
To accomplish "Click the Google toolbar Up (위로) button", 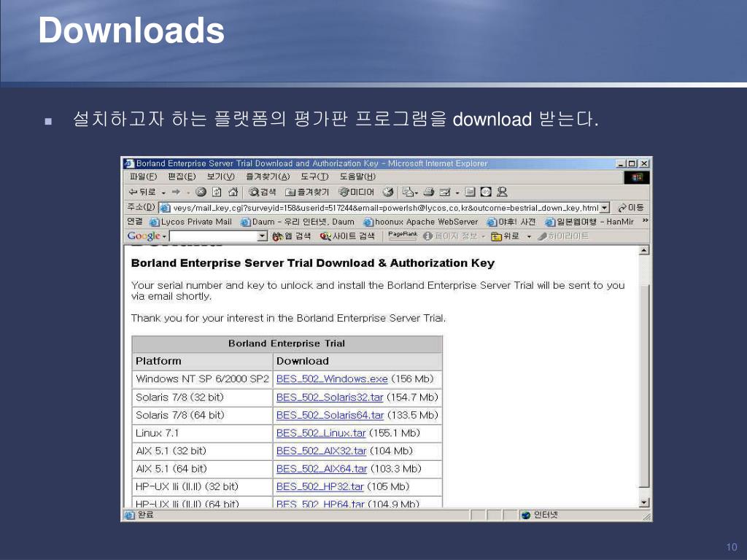I will coord(506,236).
